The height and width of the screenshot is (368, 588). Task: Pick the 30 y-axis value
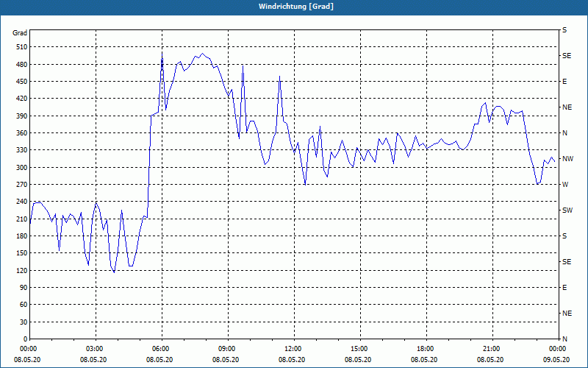click(24, 322)
